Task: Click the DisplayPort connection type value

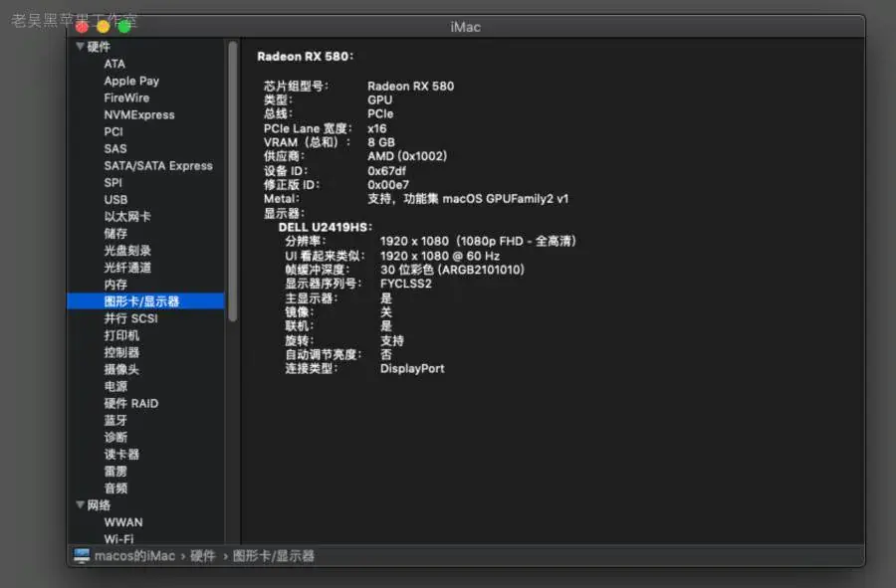Action: [x=412, y=369]
